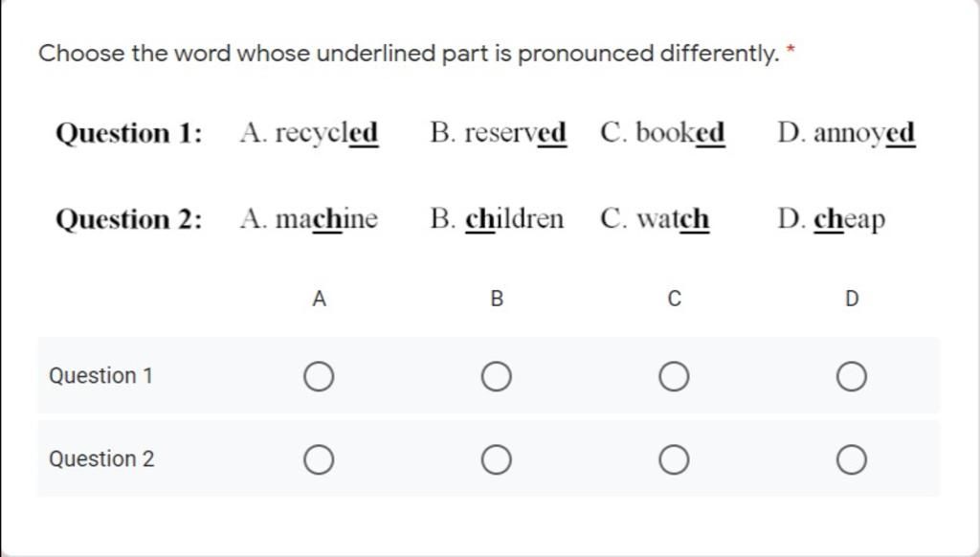Click the 'Question 1' row label
The image size is (980, 557).
click(100, 376)
